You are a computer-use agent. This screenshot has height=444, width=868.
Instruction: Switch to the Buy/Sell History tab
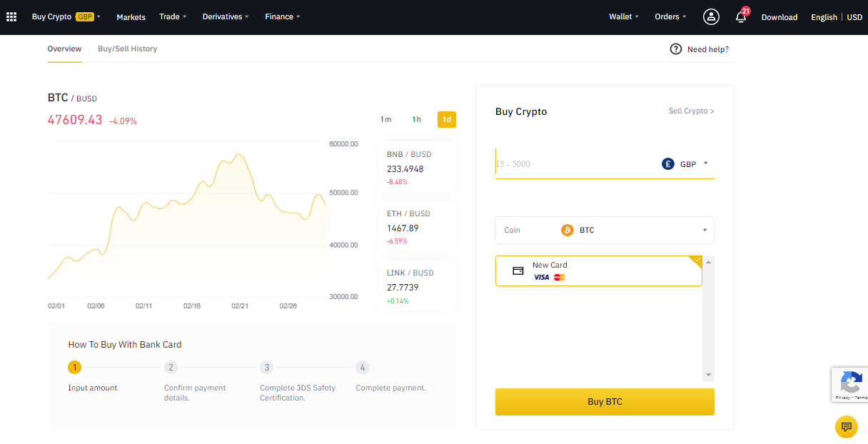[x=128, y=49]
